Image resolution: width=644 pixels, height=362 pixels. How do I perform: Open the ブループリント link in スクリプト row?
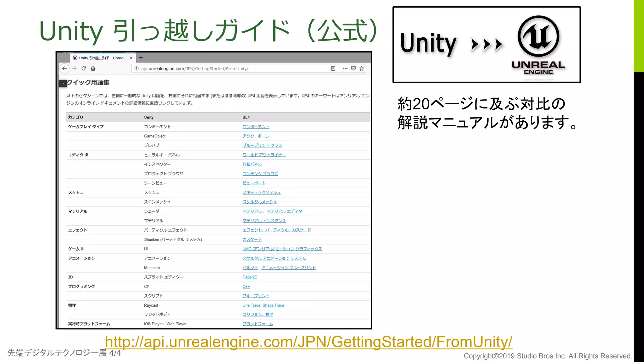[256, 296]
